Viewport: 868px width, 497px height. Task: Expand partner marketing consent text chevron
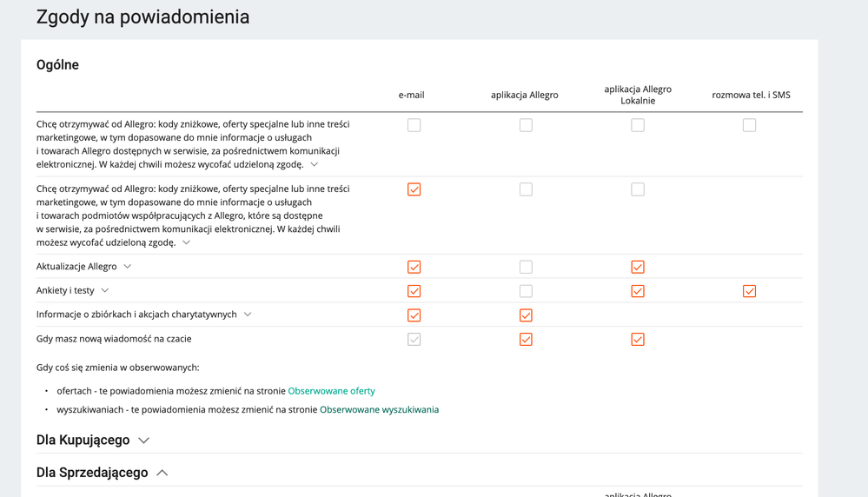coord(186,243)
